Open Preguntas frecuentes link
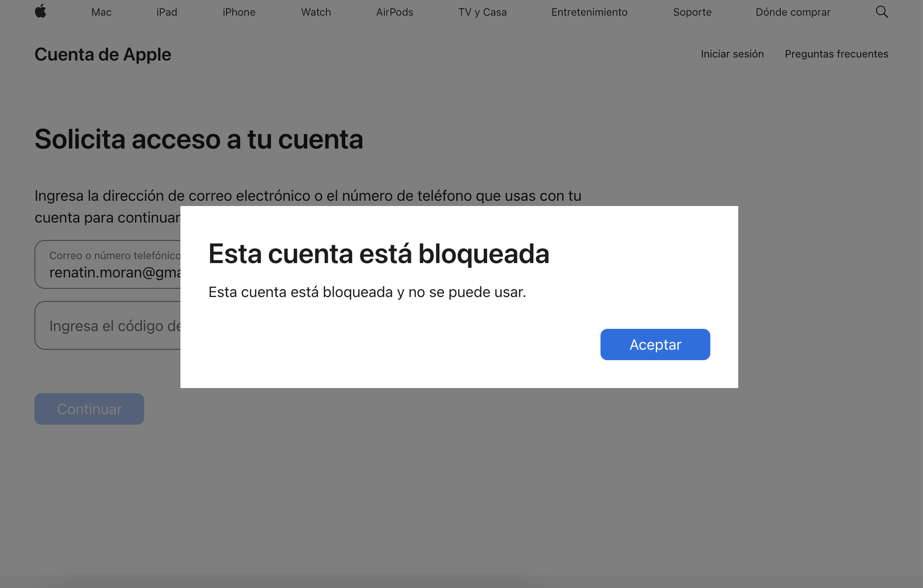 tap(836, 54)
